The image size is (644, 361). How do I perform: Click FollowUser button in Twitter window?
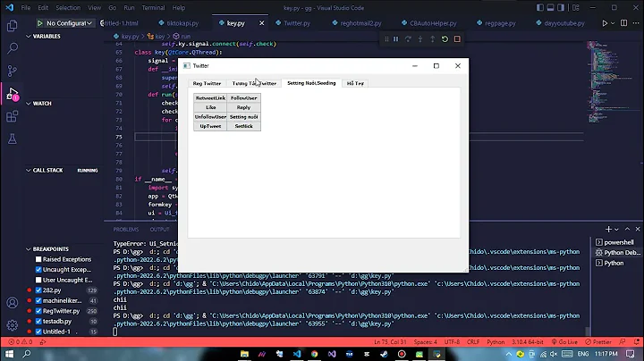[243, 98]
